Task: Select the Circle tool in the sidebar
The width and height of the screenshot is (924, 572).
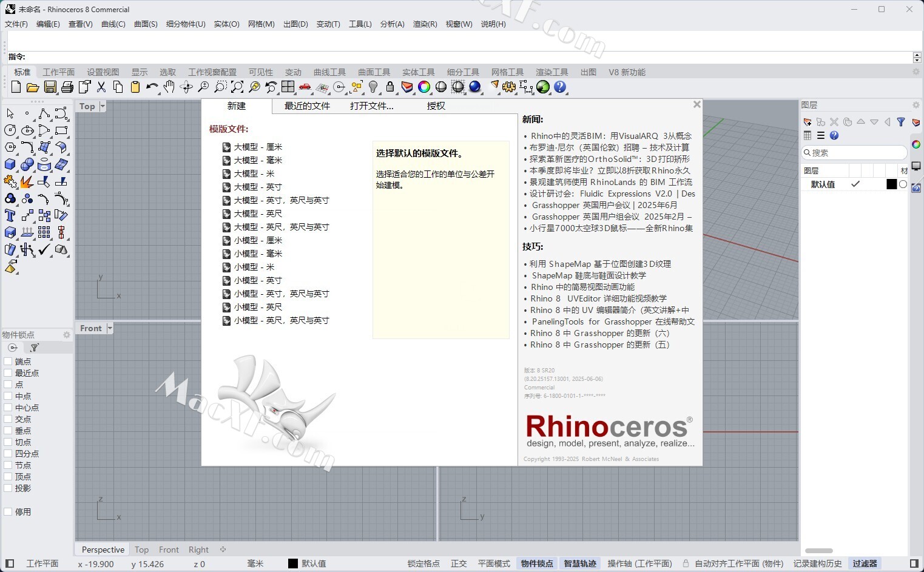Action: pyautogui.click(x=10, y=130)
